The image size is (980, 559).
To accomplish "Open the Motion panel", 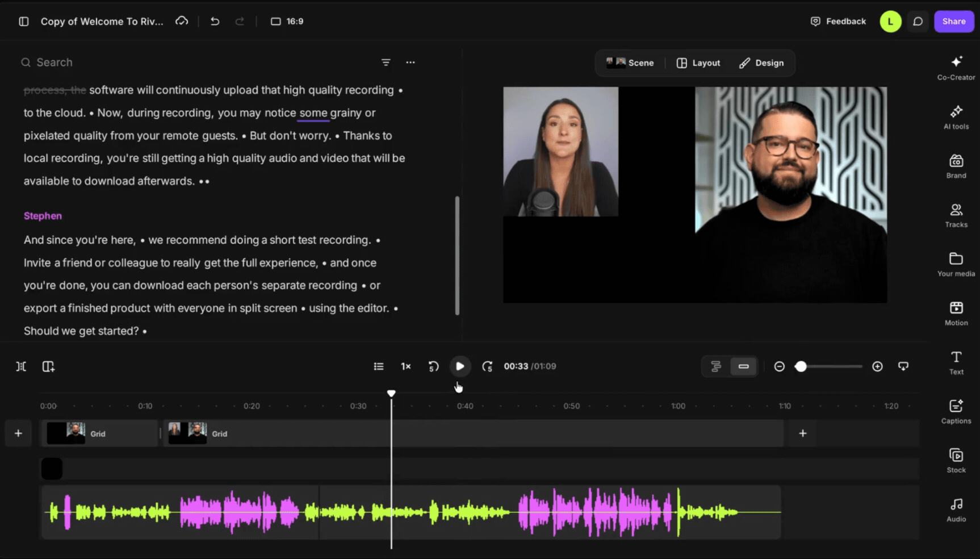I will (x=956, y=314).
